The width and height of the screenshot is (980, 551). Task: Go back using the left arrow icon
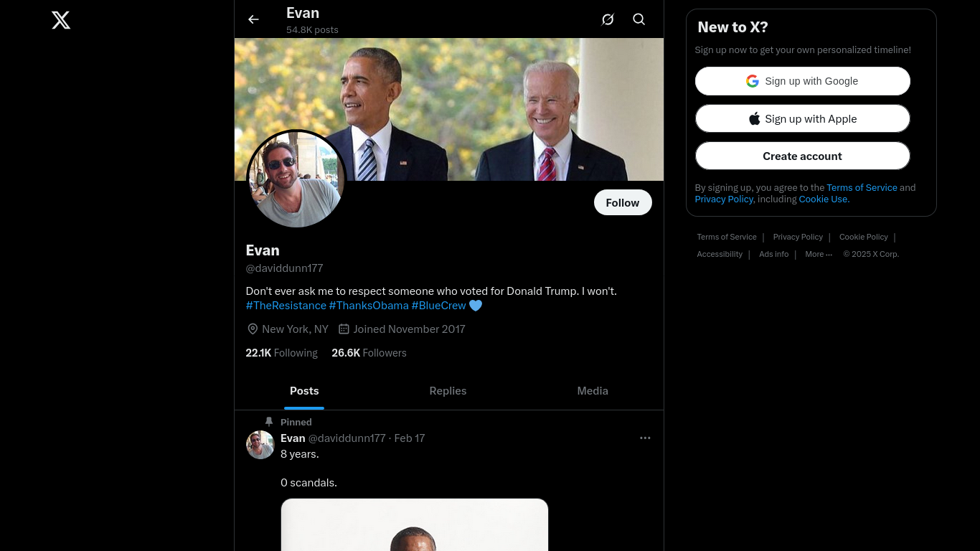tap(253, 19)
